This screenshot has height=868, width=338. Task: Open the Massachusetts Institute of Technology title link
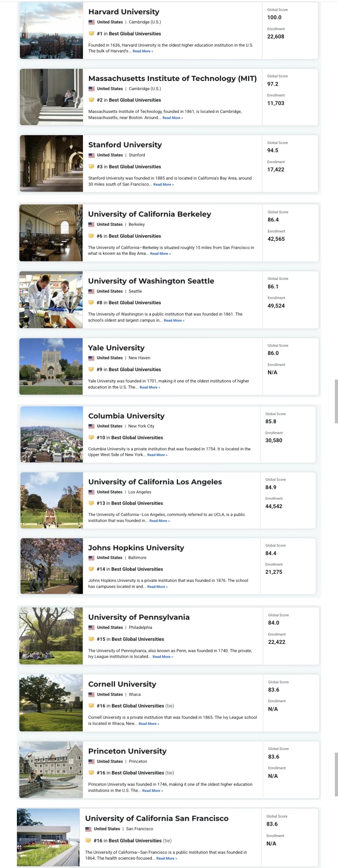(x=172, y=78)
